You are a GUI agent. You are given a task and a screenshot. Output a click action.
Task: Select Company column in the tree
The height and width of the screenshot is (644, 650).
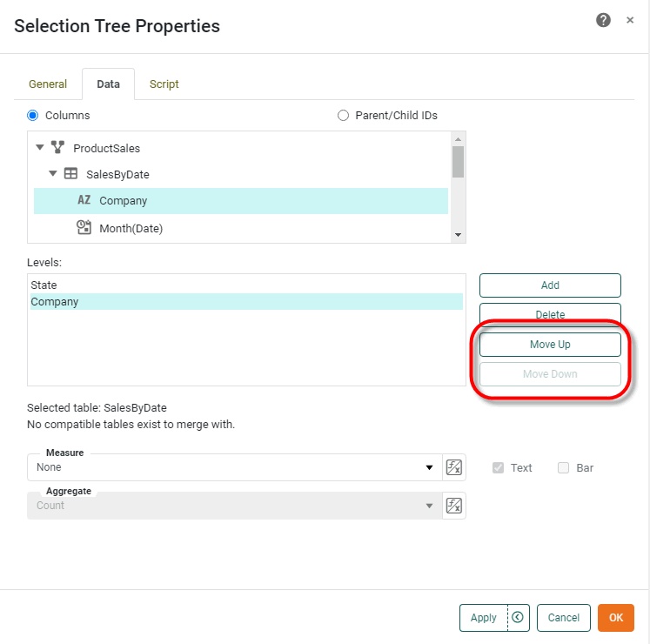[x=241, y=201]
